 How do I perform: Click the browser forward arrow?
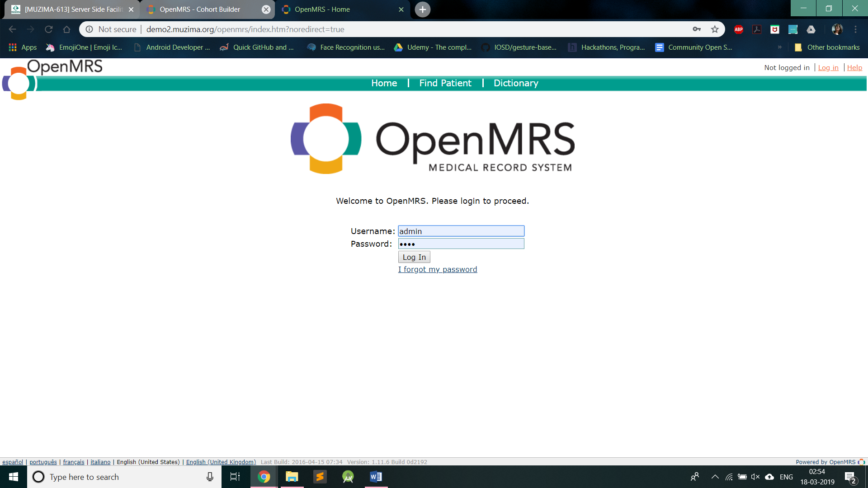[30, 29]
